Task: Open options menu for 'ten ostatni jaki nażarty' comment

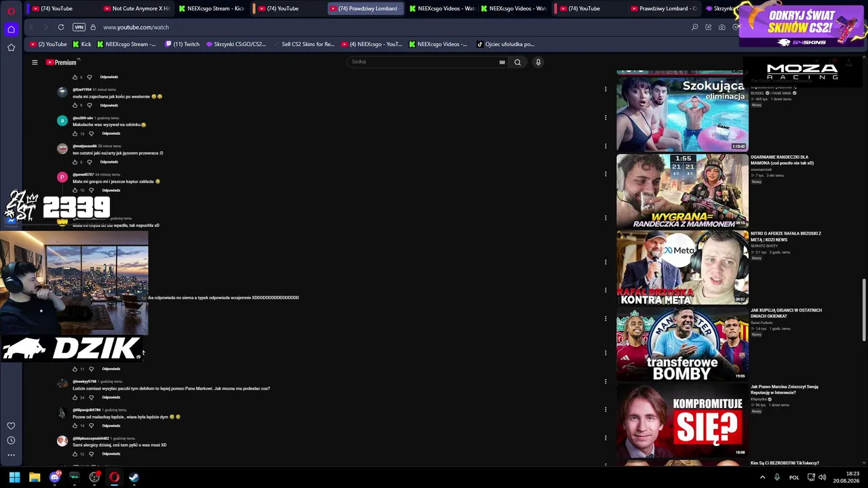Action: pos(606,146)
